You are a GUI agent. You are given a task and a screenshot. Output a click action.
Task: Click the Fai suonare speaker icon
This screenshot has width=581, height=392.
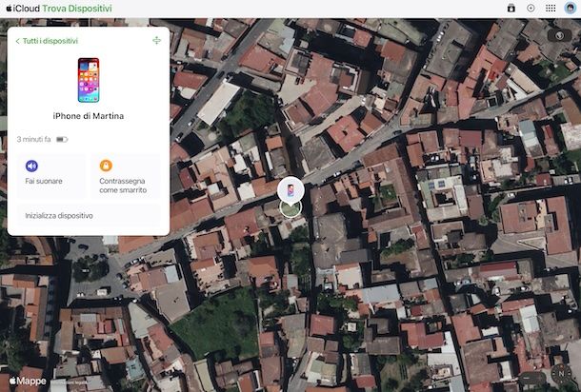pos(31,166)
